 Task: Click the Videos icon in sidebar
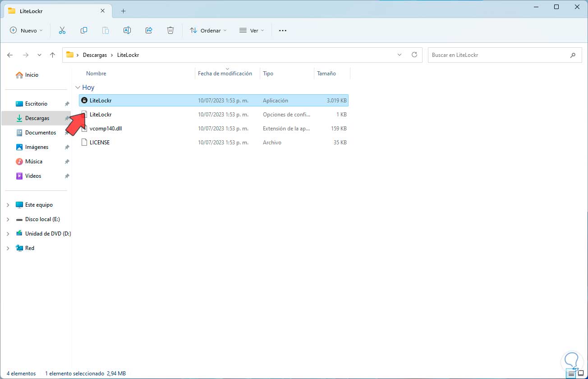pyautogui.click(x=19, y=176)
